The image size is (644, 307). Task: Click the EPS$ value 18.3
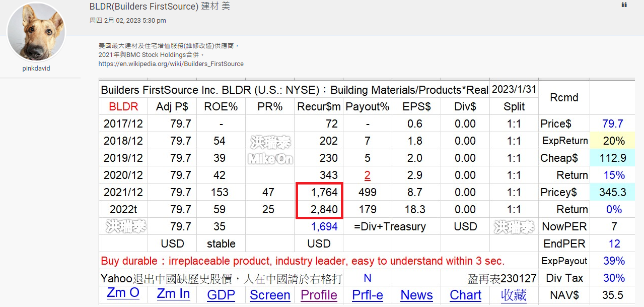point(415,209)
